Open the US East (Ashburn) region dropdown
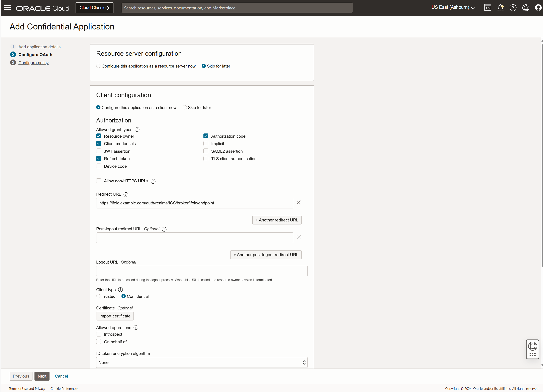 point(453,7)
